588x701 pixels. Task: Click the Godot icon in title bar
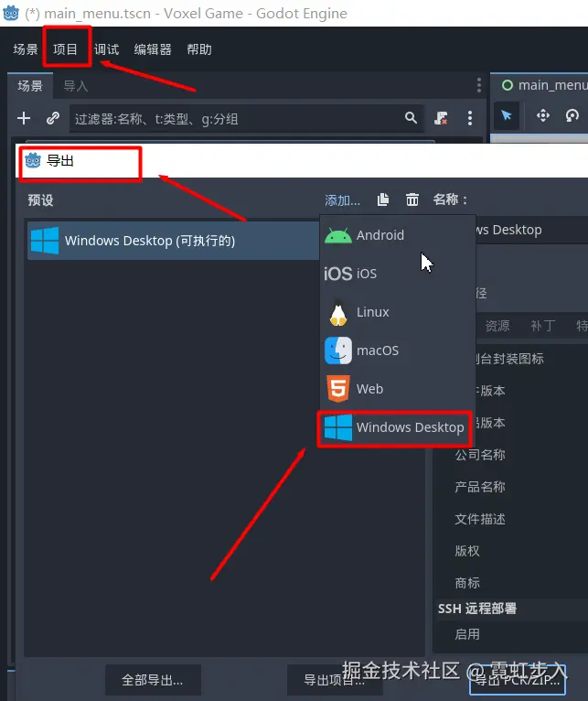[11, 13]
